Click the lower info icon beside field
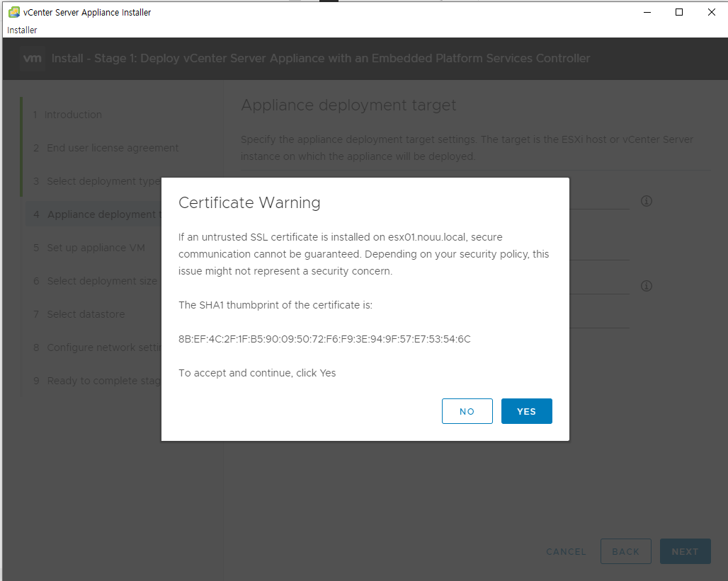 pos(647,286)
